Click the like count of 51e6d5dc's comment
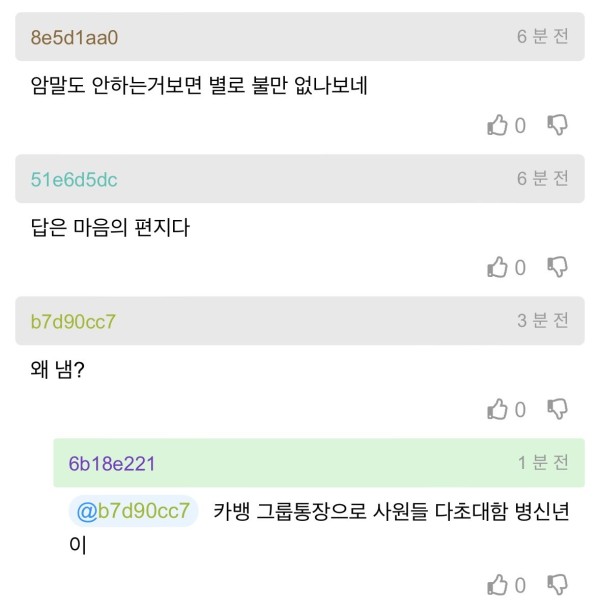 (x=520, y=268)
